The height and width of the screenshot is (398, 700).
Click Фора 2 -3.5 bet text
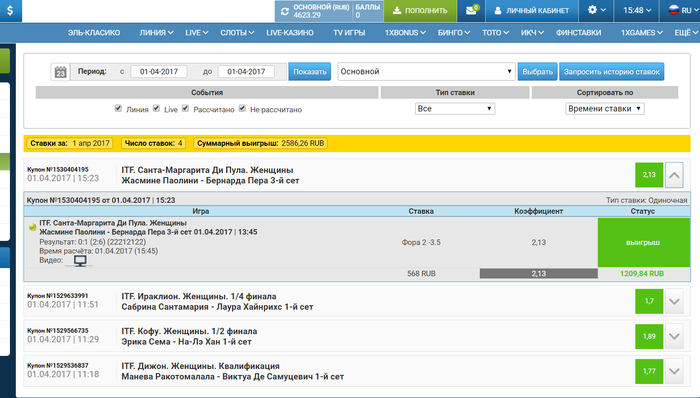(x=421, y=242)
